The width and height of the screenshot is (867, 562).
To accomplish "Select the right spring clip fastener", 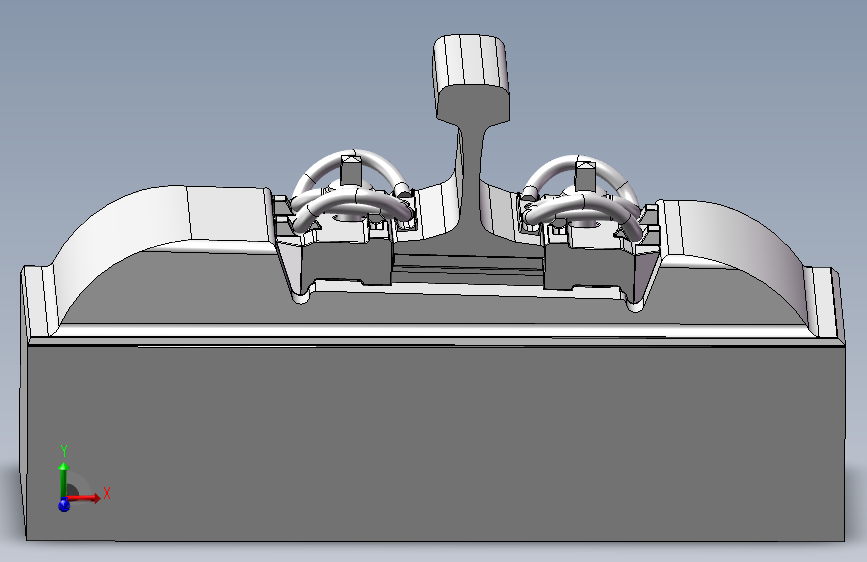I will [x=582, y=196].
